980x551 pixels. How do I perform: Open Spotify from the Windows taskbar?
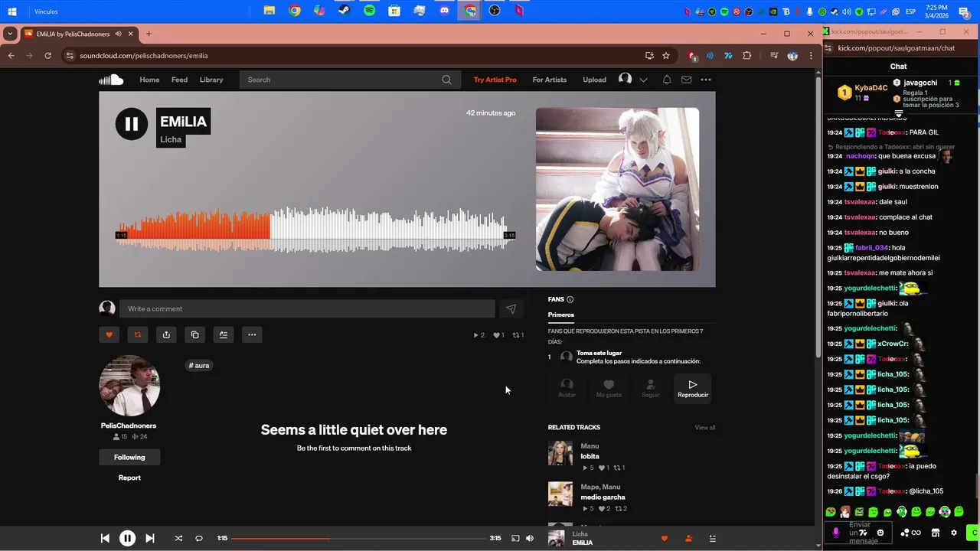click(370, 11)
